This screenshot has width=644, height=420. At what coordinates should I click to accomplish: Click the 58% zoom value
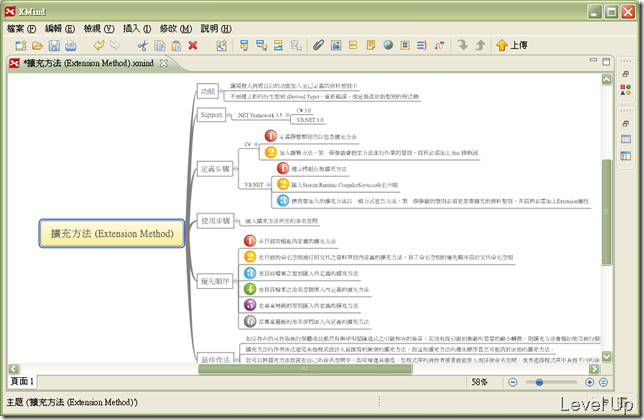479,382
